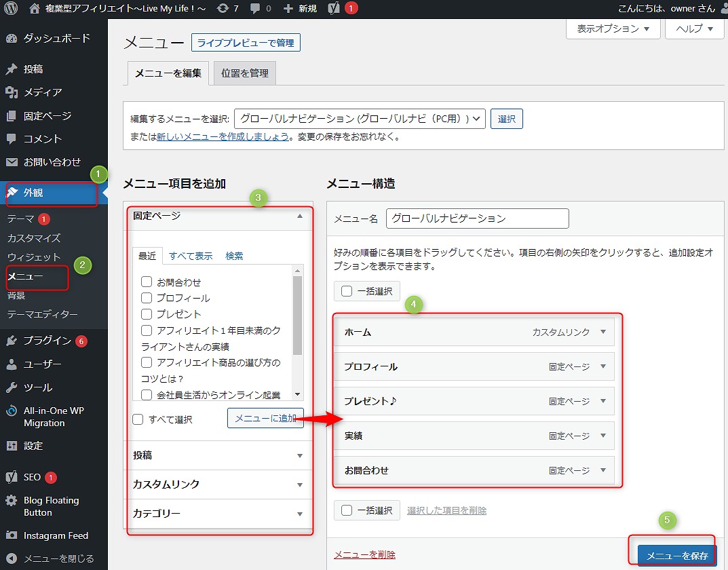The height and width of the screenshot is (570, 728).
Task: Switch to the 位置を管理 tab
Action: coord(244,73)
